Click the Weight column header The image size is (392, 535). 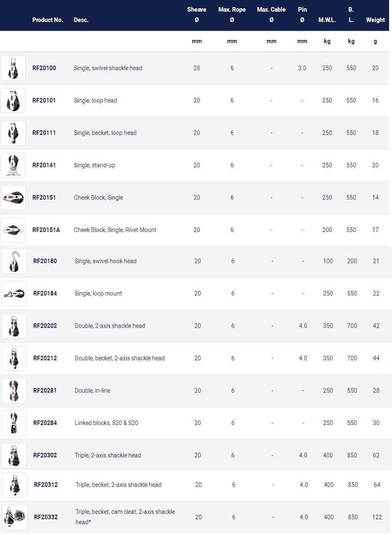point(375,20)
